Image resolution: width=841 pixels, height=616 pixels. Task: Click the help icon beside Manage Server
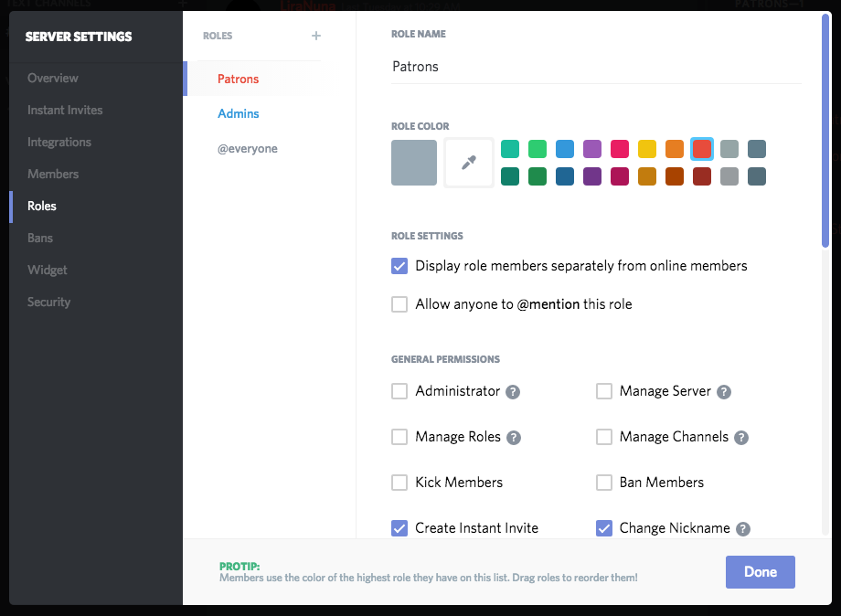pos(724,391)
